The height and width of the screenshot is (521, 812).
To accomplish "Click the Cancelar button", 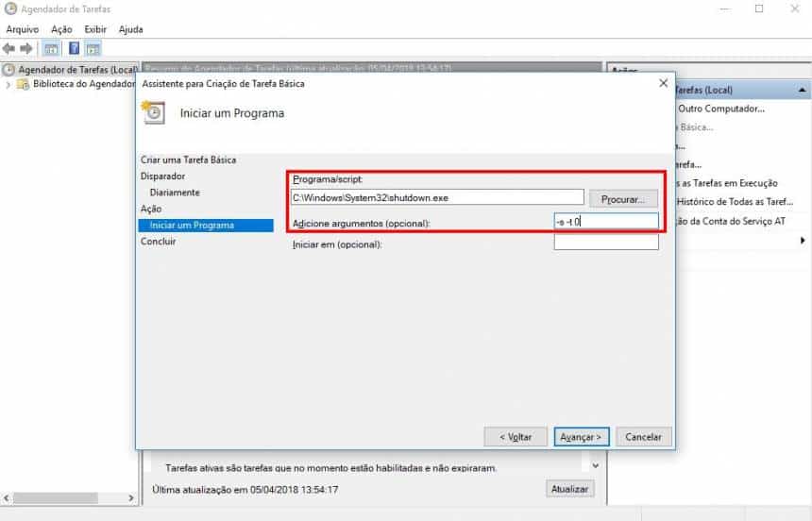I will click(644, 437).
